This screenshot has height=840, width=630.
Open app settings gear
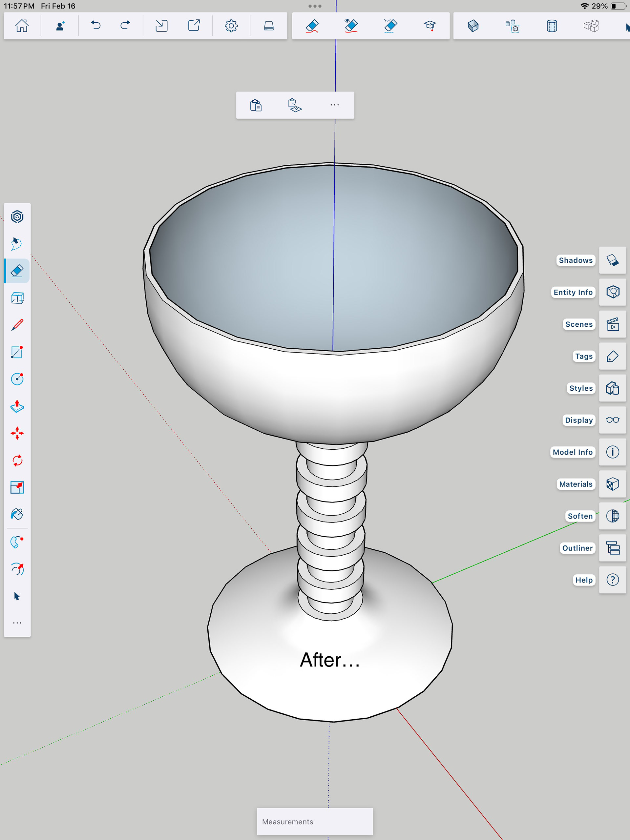231,26
